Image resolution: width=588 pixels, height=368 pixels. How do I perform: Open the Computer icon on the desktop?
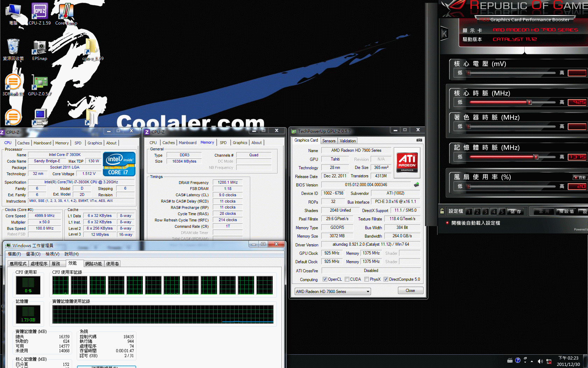click(x=13, y=14)
